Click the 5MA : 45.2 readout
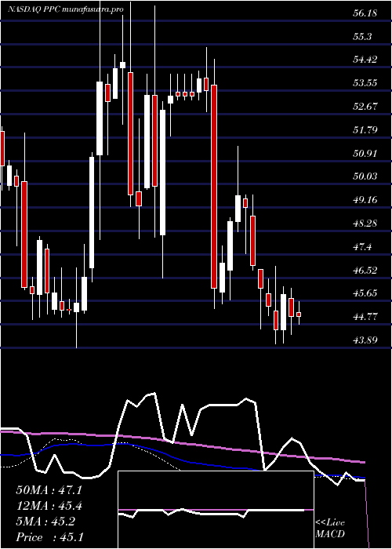 [x=45, y=522]
